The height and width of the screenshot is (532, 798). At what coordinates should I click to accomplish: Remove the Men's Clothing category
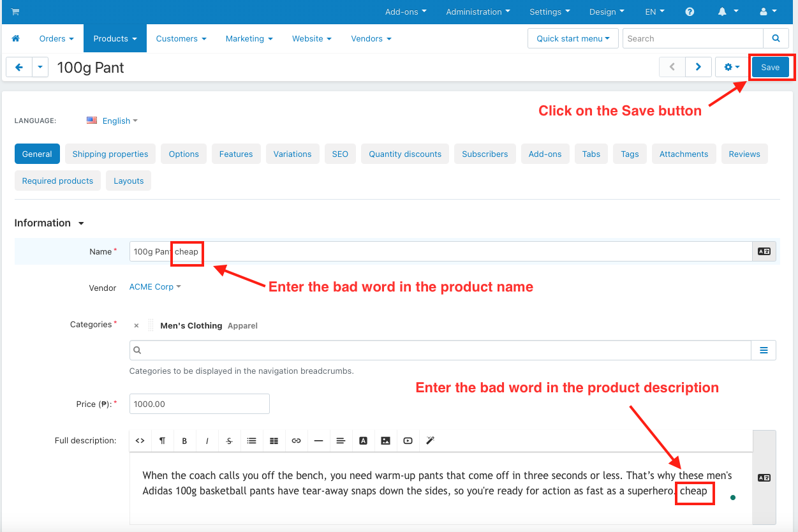click(137, 325)
